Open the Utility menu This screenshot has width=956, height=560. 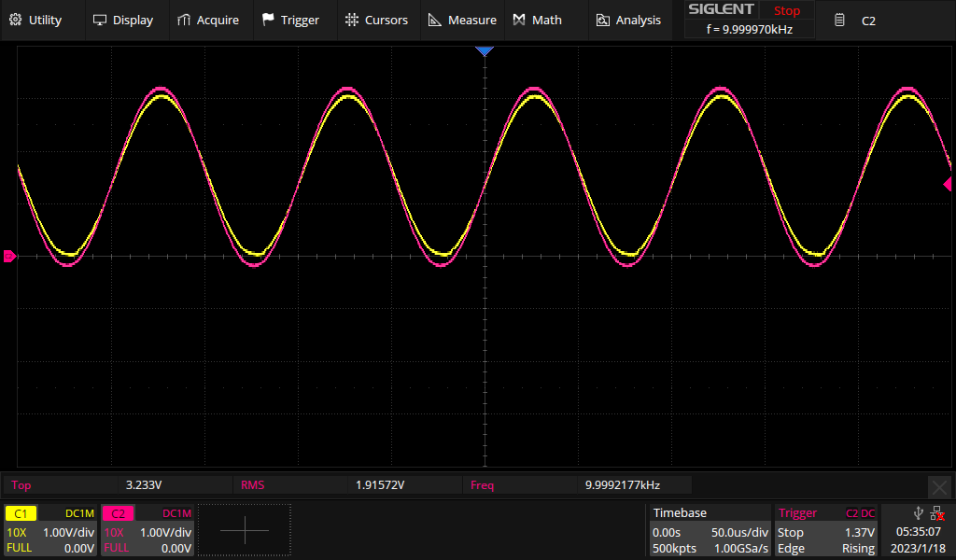tap(35, 21)
